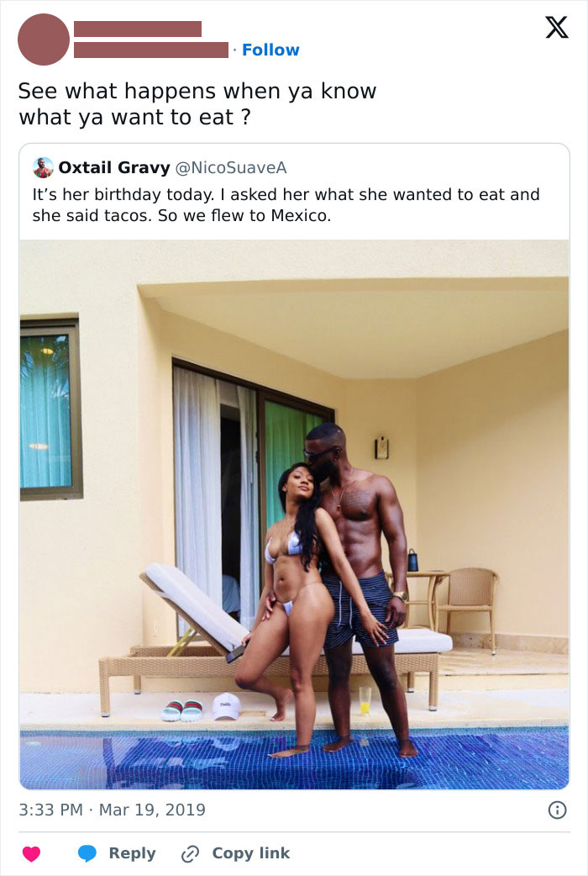Open quoted tweet text about flying to Mexico
Image resolution: width=588 pixels, height=876 pixels.
286,204
